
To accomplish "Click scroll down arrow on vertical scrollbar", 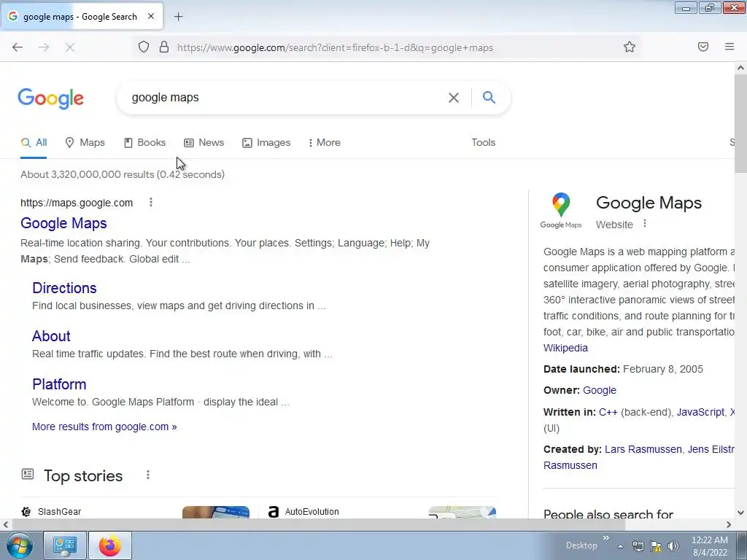I will click(741, 513).
